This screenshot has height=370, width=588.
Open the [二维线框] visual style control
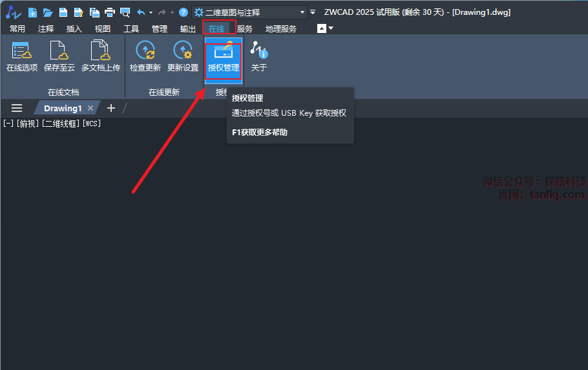coord(61,124)
